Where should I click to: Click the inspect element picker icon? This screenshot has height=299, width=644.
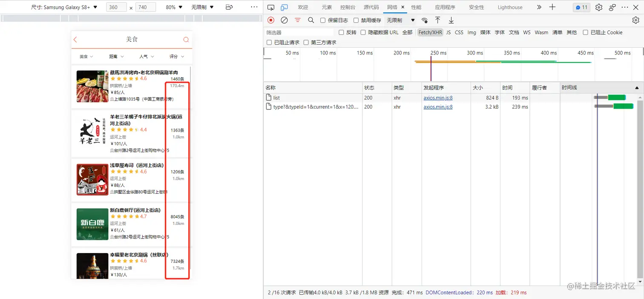coord(271,7)
